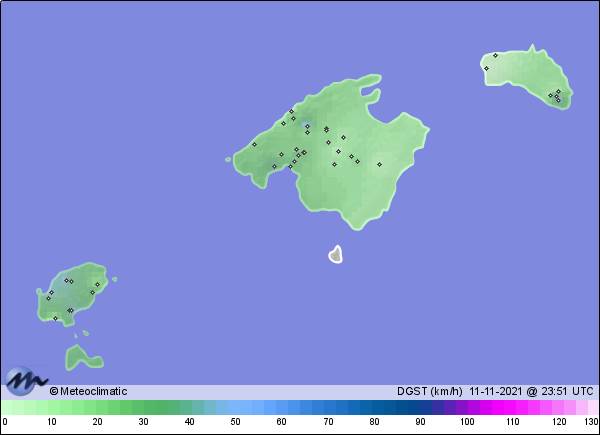
Task: Click the scale label 70
Action: (328, 422)
